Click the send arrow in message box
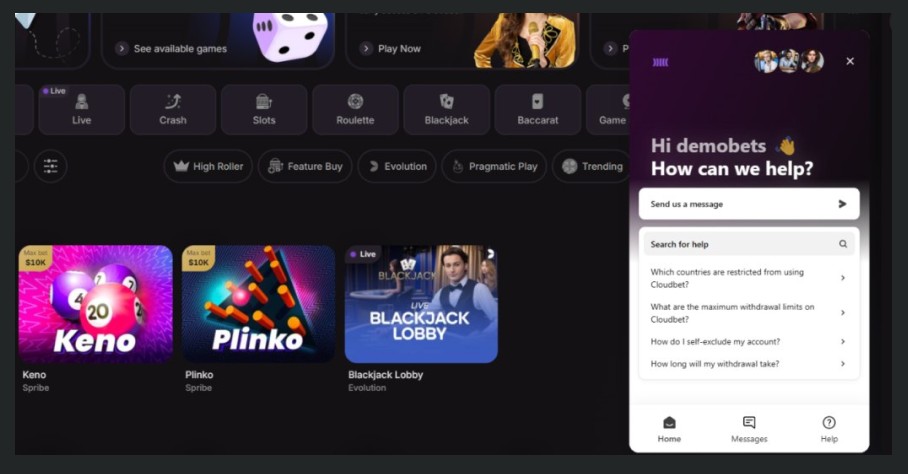 coord(842,204)
